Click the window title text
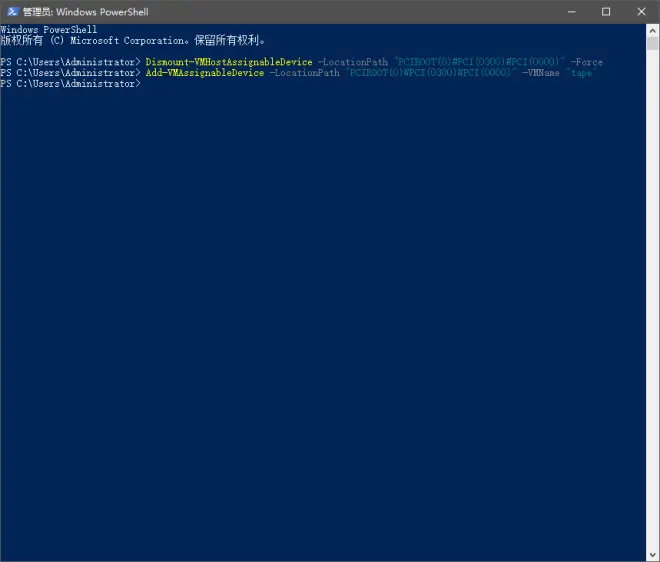 [x=85, y=12]
